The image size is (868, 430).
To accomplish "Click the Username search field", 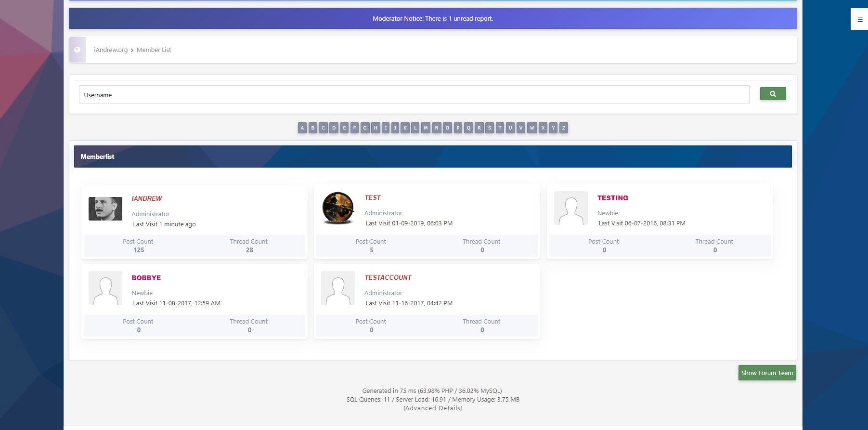I will [414, 95].
